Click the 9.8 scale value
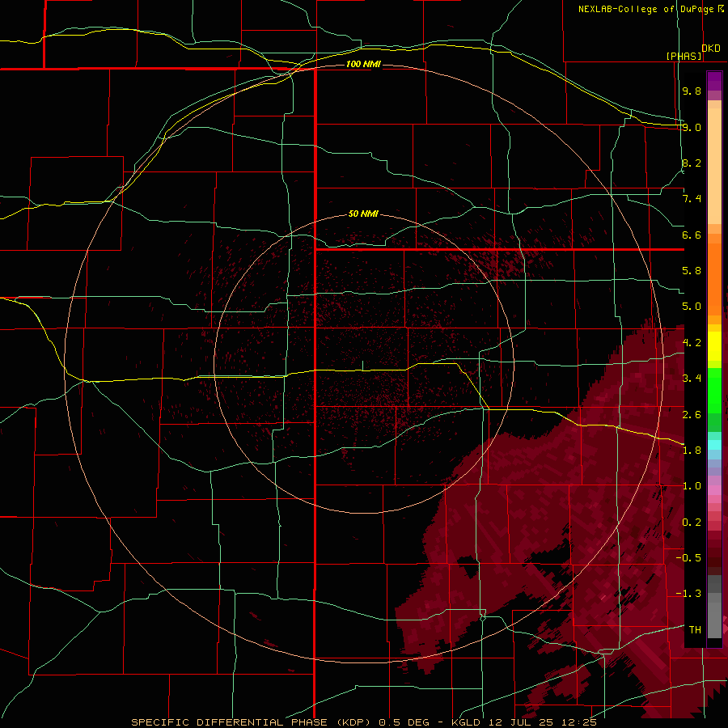Image resolution: width=728 pixels, height=728 pixels. point(692,91)
